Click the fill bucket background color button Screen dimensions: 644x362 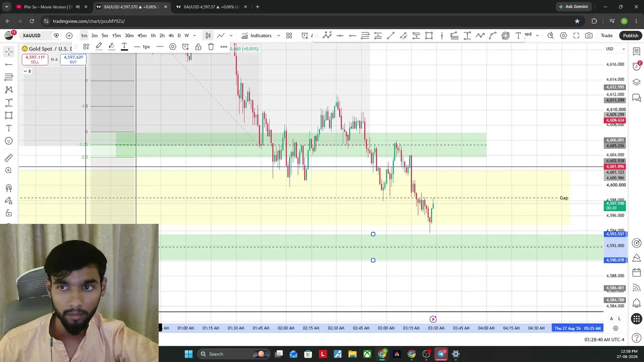coord(112,47)
